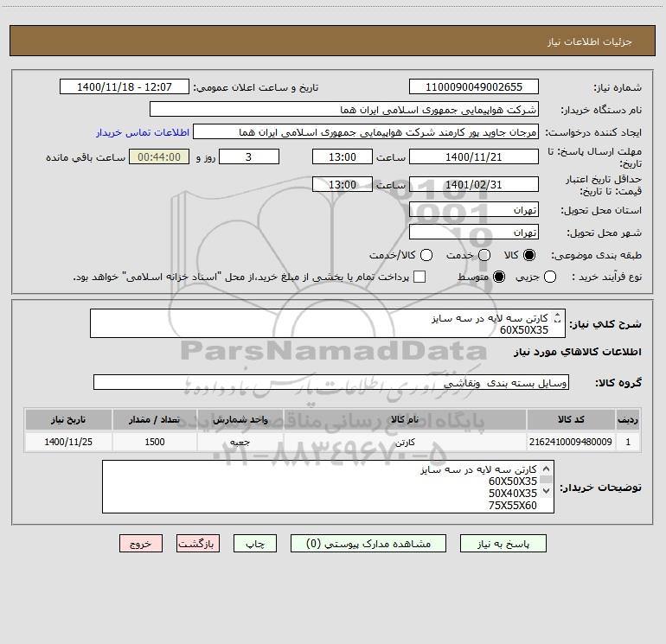Viewport: 666px width, 644px height.
Task: Click the response deadline time 13:00 field
Action: tap(343, 156)
